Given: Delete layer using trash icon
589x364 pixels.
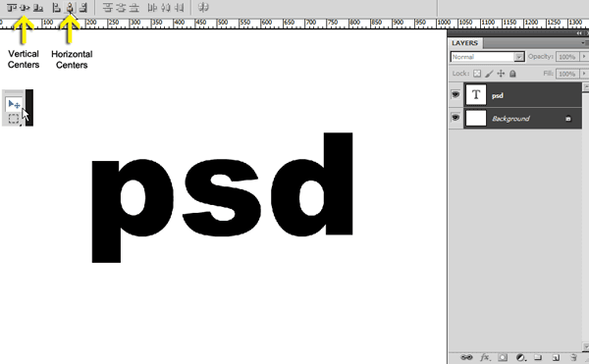Looking at the screenshot, I should (x=573, y=357).
